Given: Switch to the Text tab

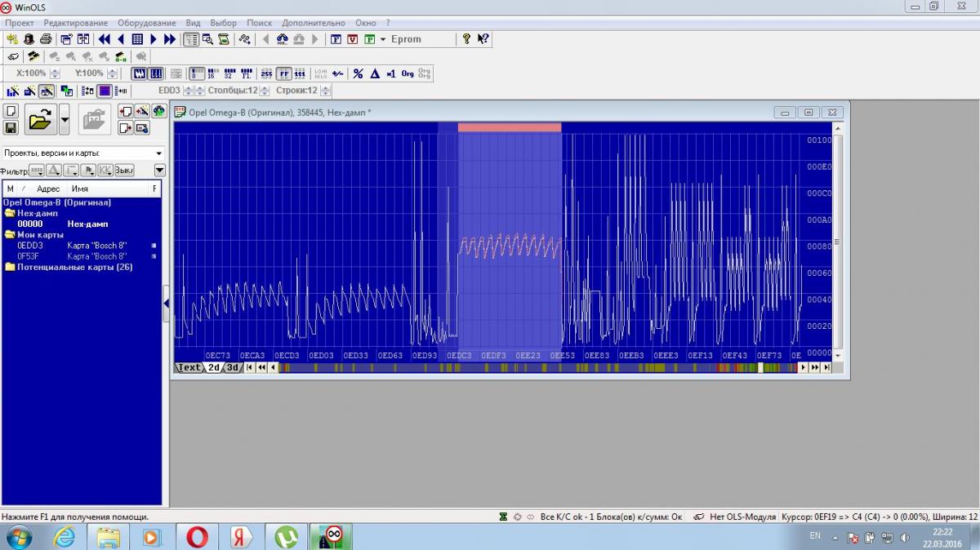Looking at the screenshot, I should tap(189, 367).
